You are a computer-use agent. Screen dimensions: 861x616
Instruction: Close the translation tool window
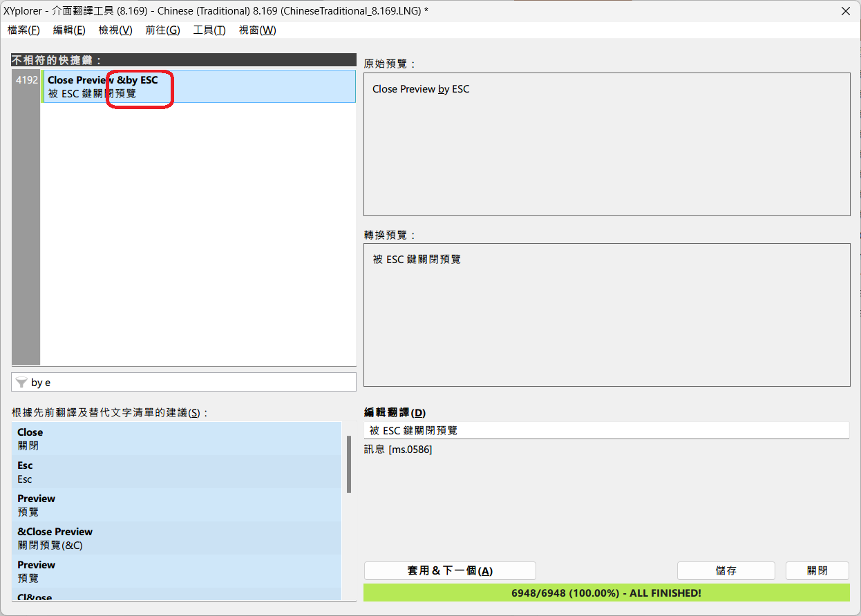(845, 11)
